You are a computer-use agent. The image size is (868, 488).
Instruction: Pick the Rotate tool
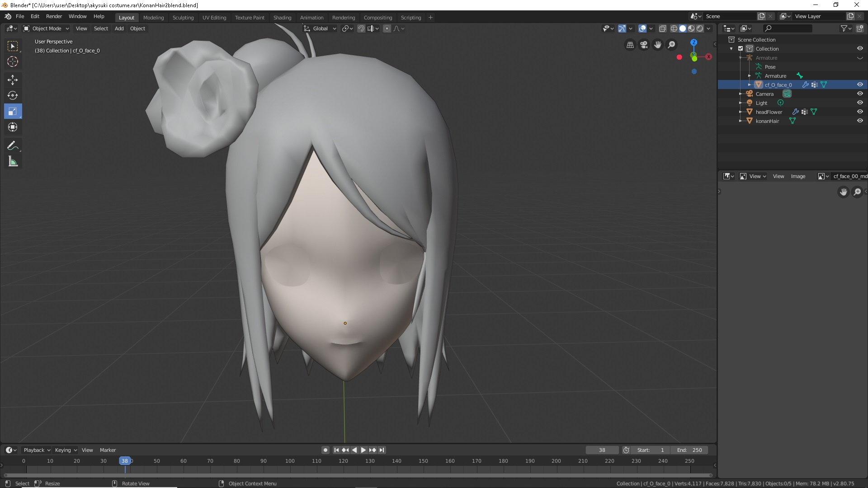13,95
